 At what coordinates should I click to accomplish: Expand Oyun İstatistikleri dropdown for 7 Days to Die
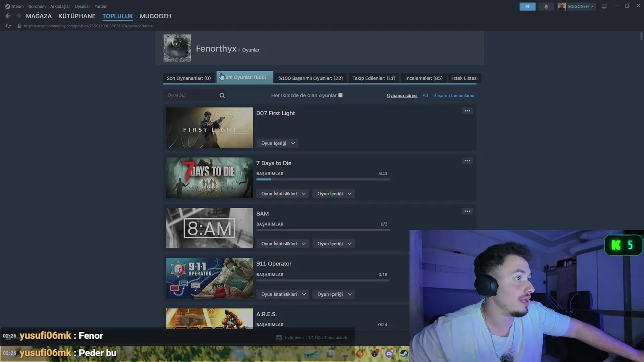(283, 194)
